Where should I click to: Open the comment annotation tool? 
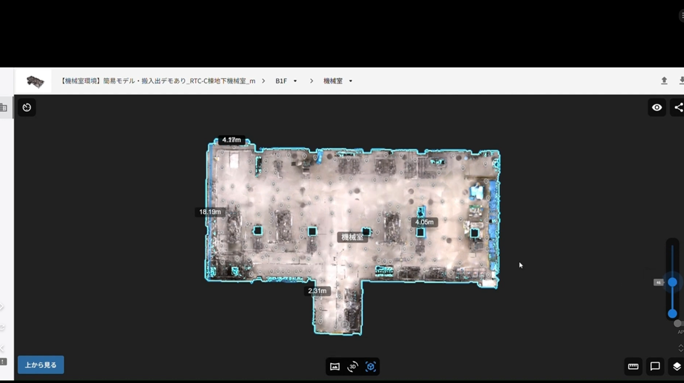pos(655,366)
